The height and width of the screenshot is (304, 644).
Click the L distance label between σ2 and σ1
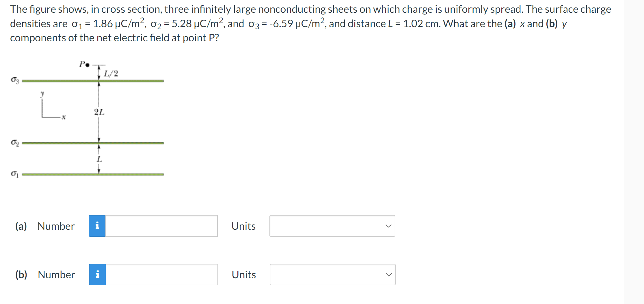pyautogui.click(x=99, y=159)
